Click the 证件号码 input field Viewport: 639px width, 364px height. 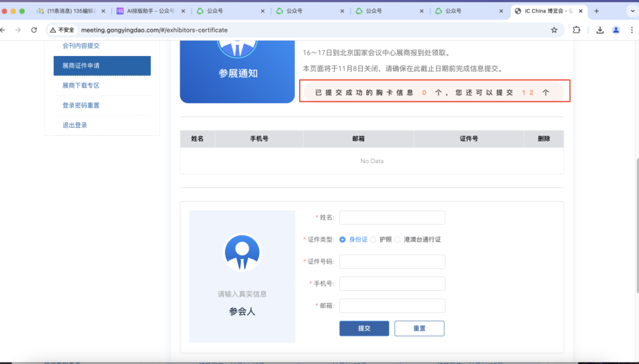pos(392,261)
